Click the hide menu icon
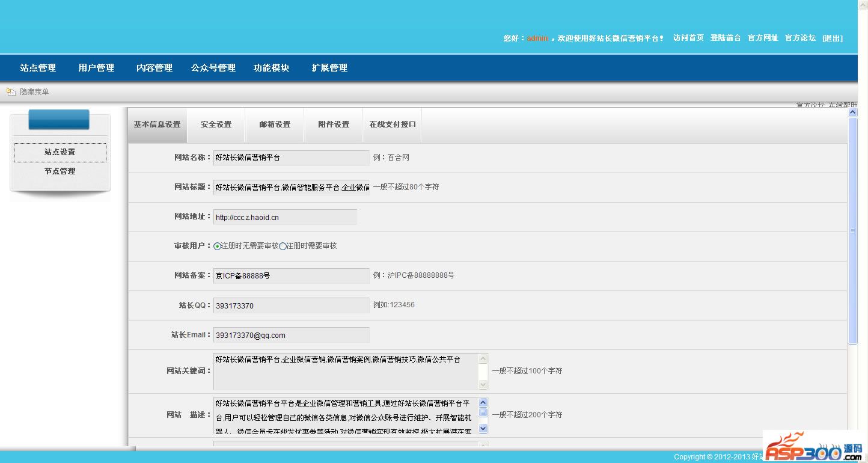Screen dimensions: 868x463 (11, 92)
